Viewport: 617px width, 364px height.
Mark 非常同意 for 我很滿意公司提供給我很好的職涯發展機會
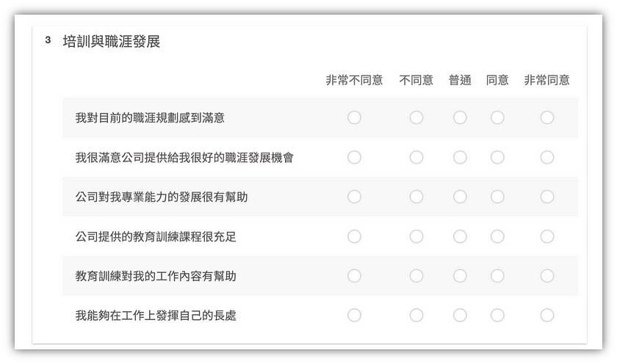pos(547,157)
